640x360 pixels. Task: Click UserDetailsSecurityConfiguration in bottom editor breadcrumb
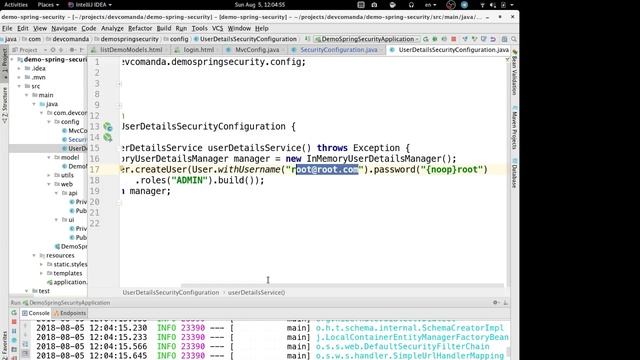coord(171,293)
